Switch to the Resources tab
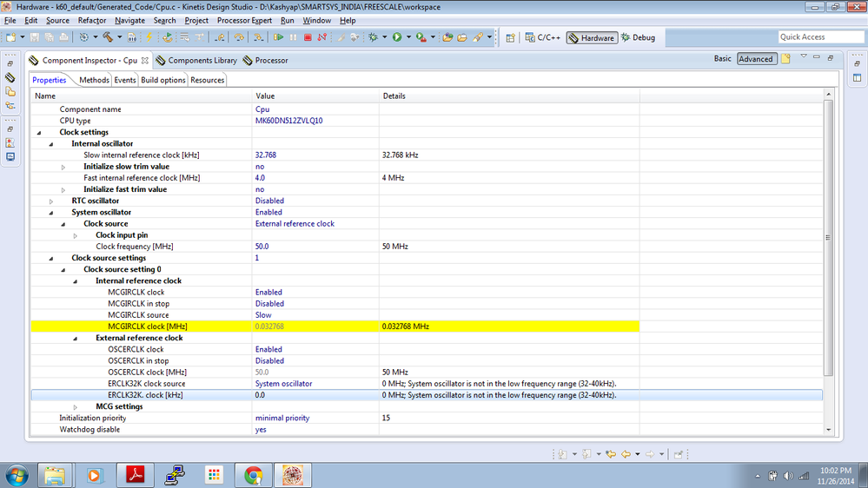 click(x=207, y=80)
